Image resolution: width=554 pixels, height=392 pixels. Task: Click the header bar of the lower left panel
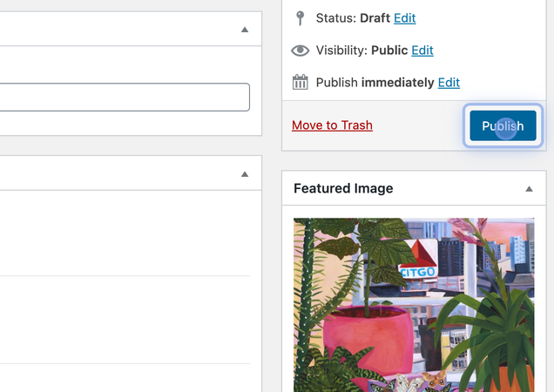coord(131,173)
